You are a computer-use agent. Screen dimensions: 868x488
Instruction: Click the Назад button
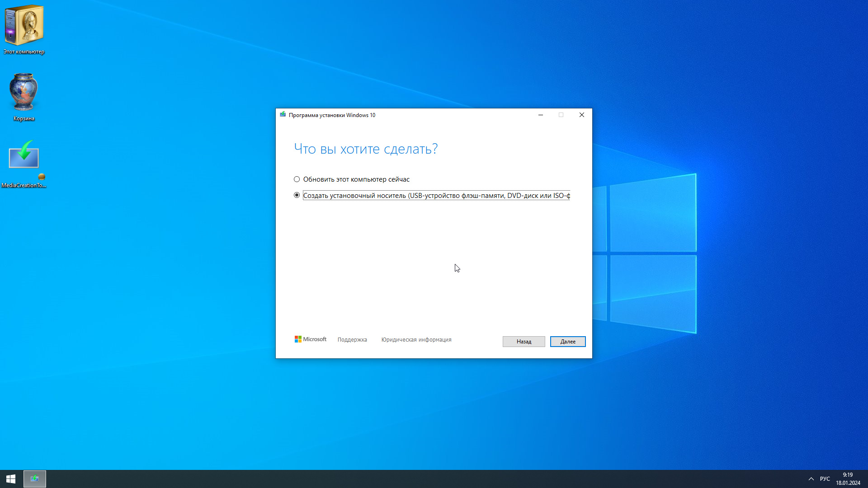point(524,342)
